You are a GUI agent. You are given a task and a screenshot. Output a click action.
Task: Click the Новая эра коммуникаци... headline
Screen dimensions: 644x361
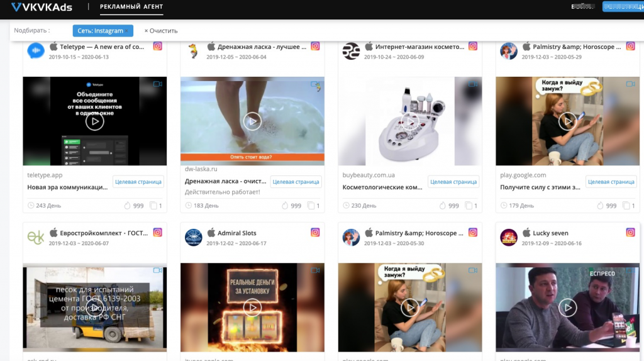[67, 187]
